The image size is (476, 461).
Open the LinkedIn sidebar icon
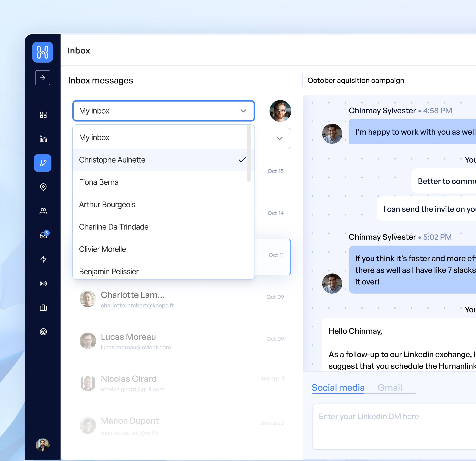tap(43, 139)
